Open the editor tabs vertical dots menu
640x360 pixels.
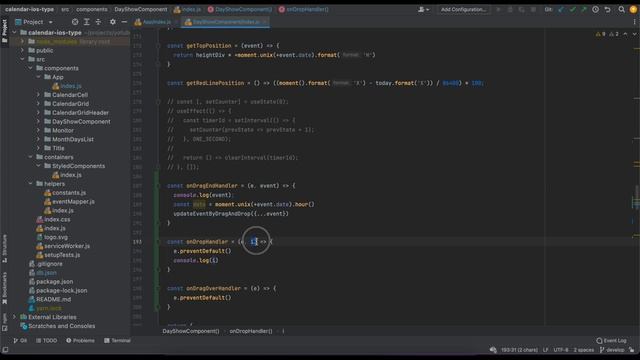point(634,22)
